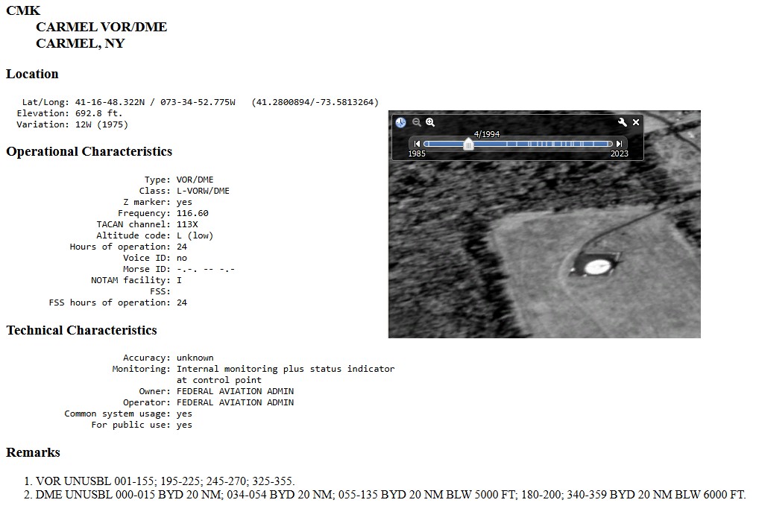
Task: Click the Variation 12W (1975) value
Action: (101, 124)
